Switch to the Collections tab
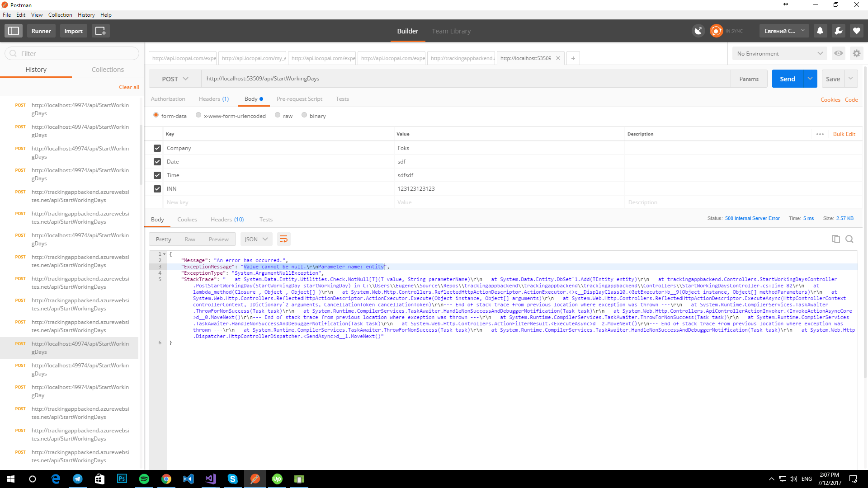 108,70
